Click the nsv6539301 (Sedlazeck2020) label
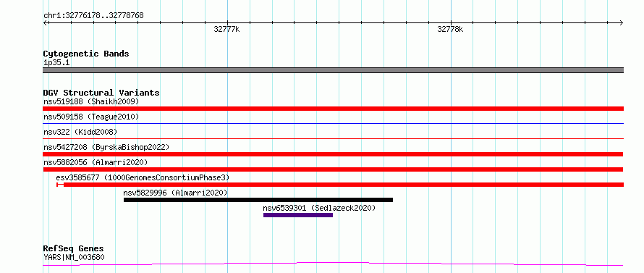The image size is (644, 273). tap(320, 208)
